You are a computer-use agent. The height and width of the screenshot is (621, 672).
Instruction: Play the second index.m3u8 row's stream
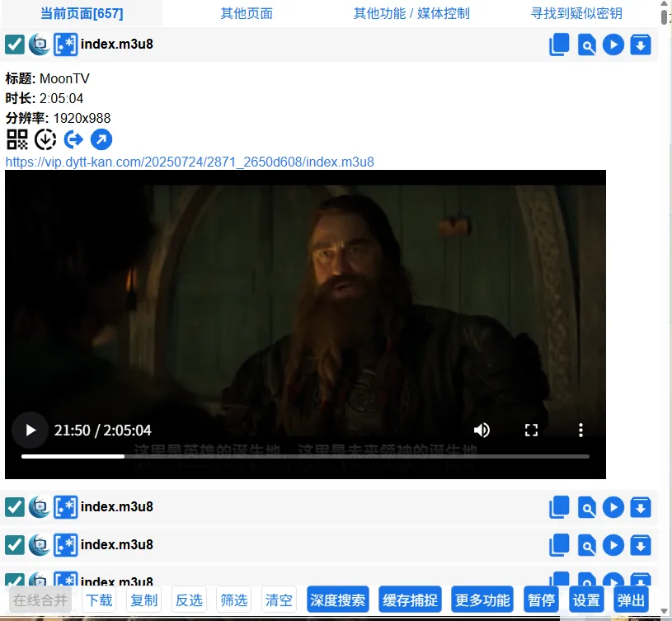613,507
